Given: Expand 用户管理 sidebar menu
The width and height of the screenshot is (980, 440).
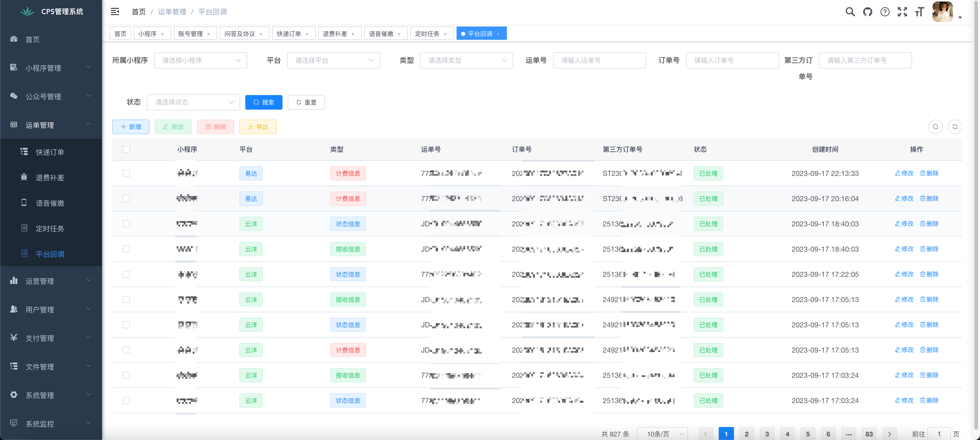Looking at the screenshot, I should 51,309.
